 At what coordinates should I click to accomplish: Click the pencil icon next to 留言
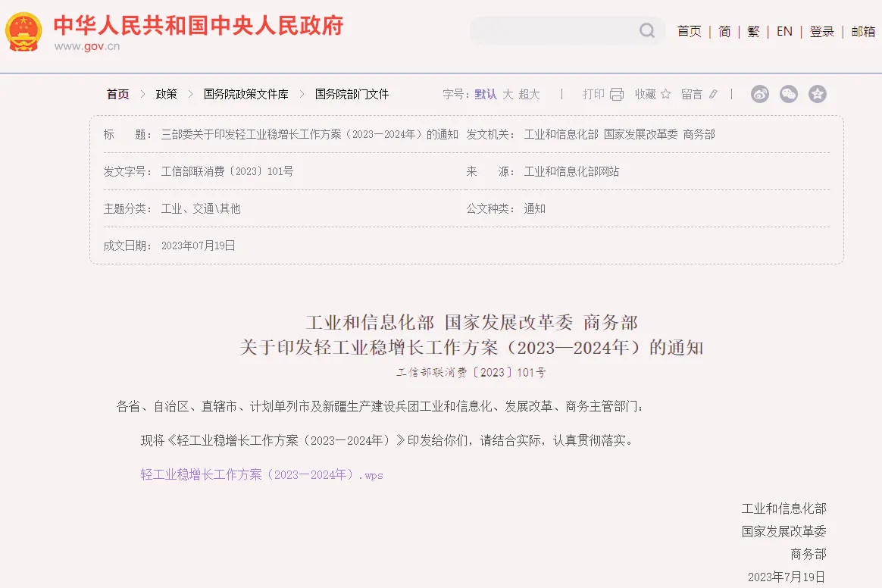tap(713, 94)
